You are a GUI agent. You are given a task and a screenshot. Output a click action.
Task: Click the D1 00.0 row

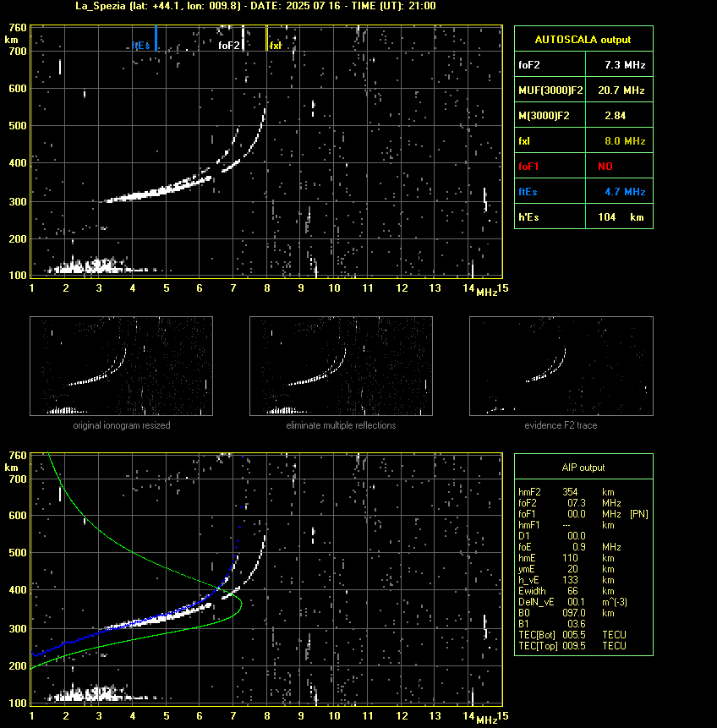click(551, 536)
